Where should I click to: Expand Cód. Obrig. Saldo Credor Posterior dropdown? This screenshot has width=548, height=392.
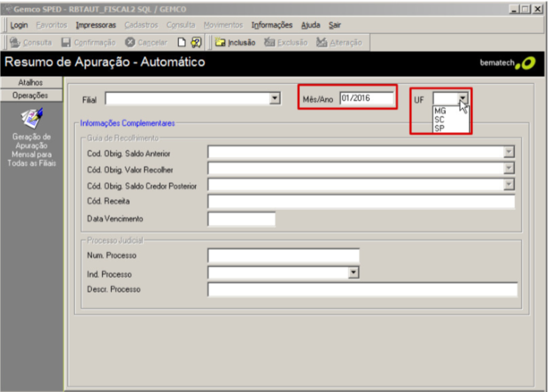(509, 184)
